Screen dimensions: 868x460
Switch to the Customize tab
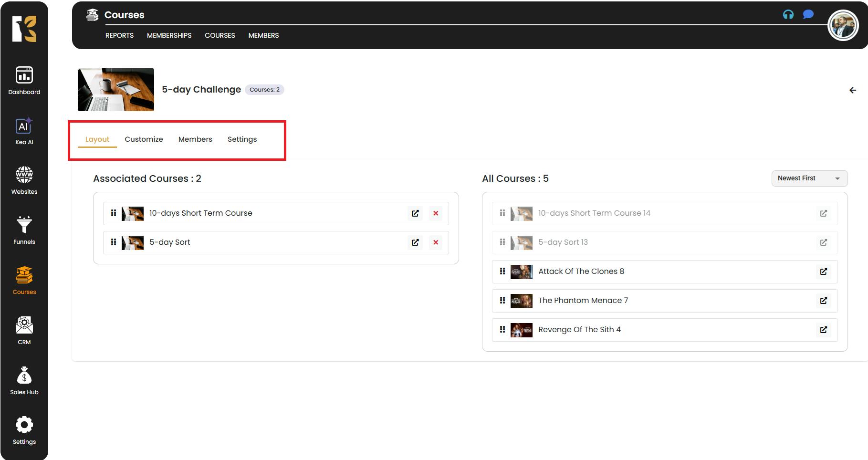pos(144,139)
